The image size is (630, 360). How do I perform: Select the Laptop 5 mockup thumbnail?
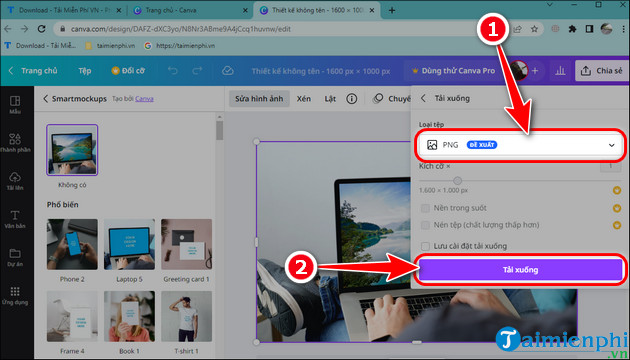coord(129,244)
